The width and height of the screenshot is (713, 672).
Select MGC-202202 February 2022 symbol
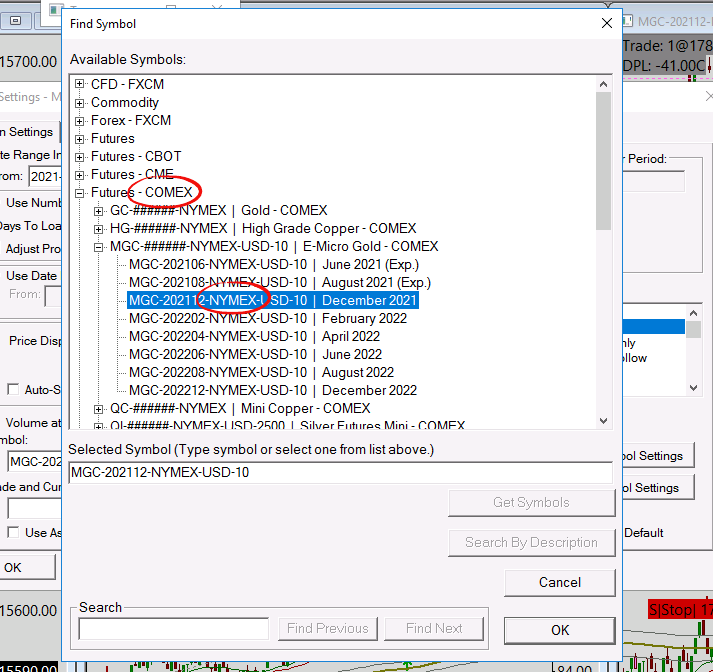tap(268, 318)
